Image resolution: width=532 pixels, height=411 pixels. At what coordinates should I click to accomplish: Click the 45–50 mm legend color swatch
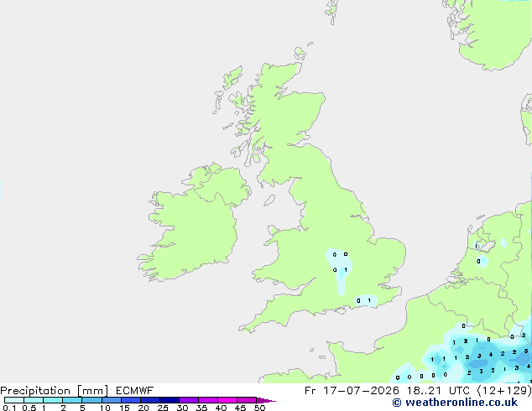pyautogui.click(x=247, y=400)
